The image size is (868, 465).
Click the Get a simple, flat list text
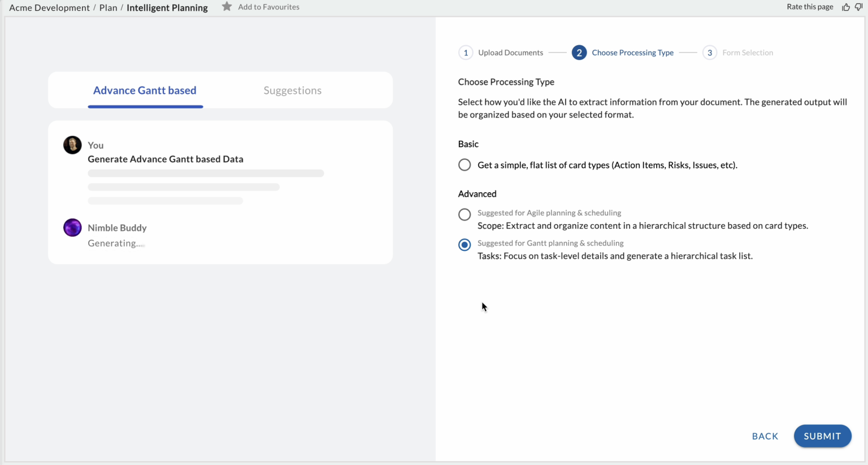point(607,165)
